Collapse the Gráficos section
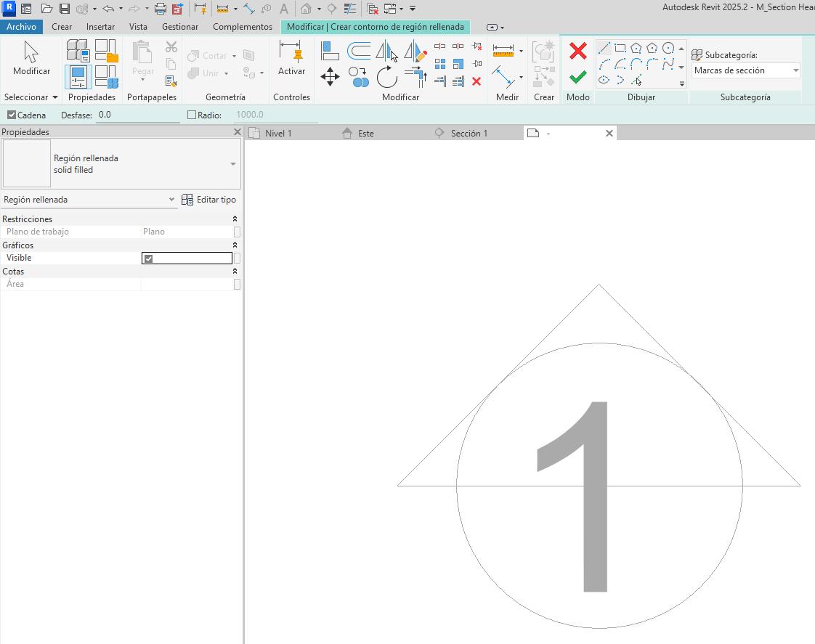This screenshot has height=644, width=815. (235, 245)
